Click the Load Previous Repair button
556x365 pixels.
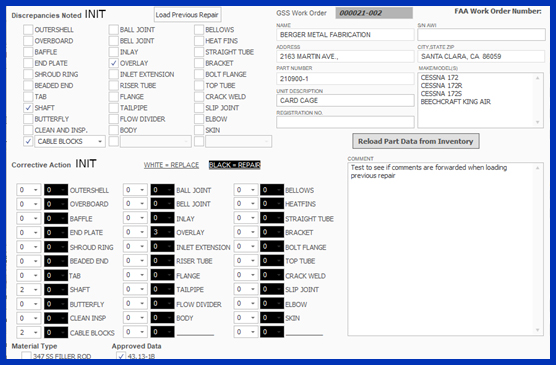(188, 15)
